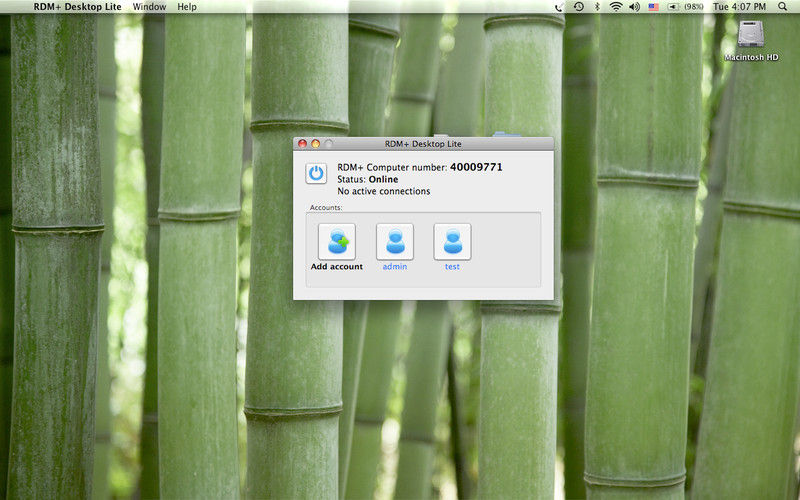The height and width of the screenshot is (500, 800).
Task: Click the Bluetooth menu bar icon
Action: (x=597, y=7)
